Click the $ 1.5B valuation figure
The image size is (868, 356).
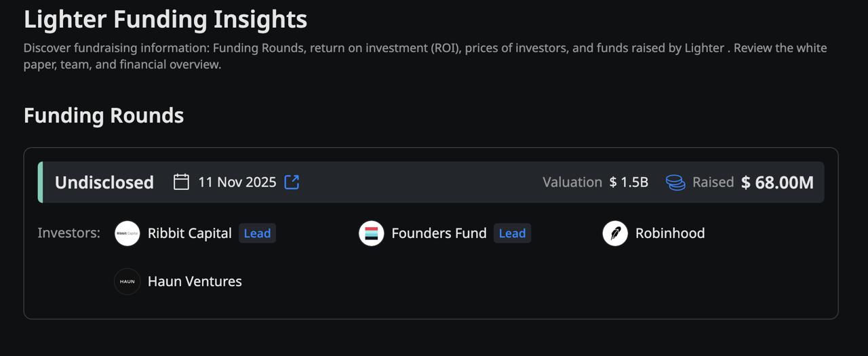[x=629, y=182]
